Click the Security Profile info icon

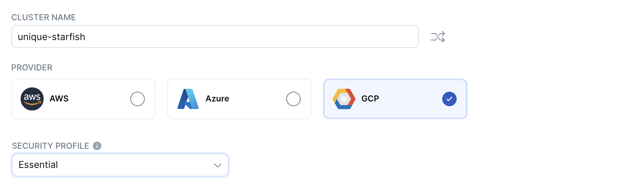click(97, 146)
